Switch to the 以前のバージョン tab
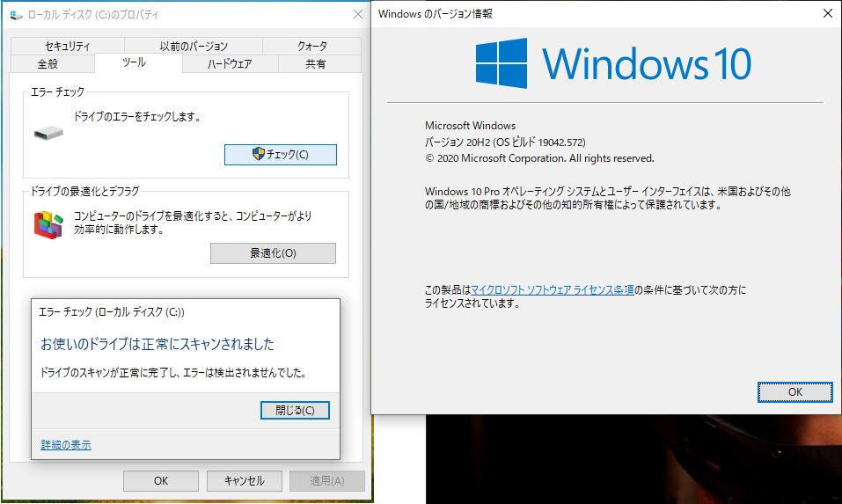 pos(194,46)
